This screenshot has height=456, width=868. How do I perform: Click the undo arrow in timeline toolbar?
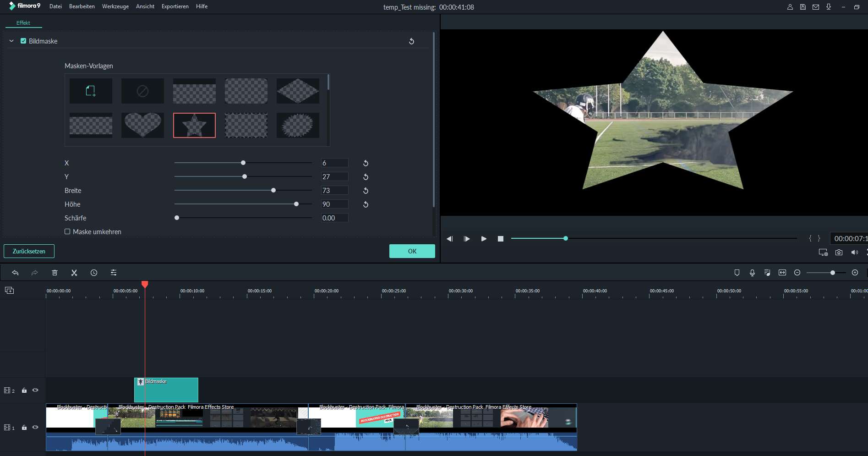click(x=15, y=273)
